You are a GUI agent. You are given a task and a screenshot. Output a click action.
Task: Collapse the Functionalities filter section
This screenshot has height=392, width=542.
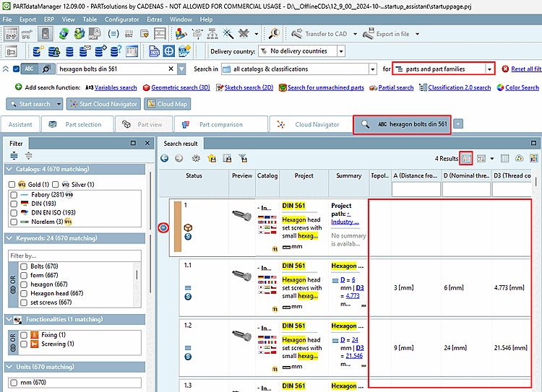coord(9,320)
